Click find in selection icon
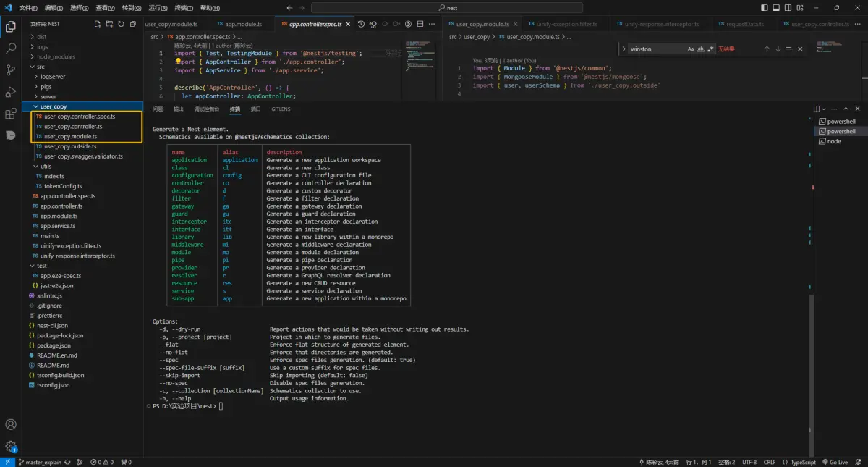The image size is (868, 467). (x=789, y=49)
